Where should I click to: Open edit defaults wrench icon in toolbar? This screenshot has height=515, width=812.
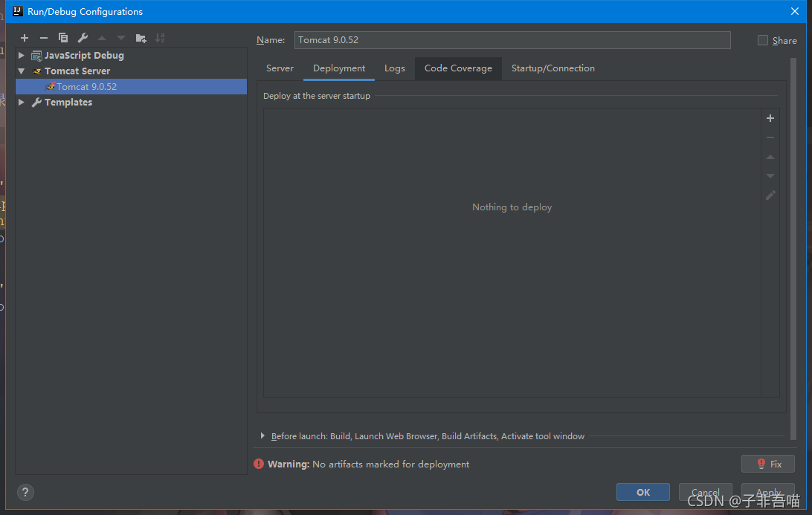pos(83,38)
